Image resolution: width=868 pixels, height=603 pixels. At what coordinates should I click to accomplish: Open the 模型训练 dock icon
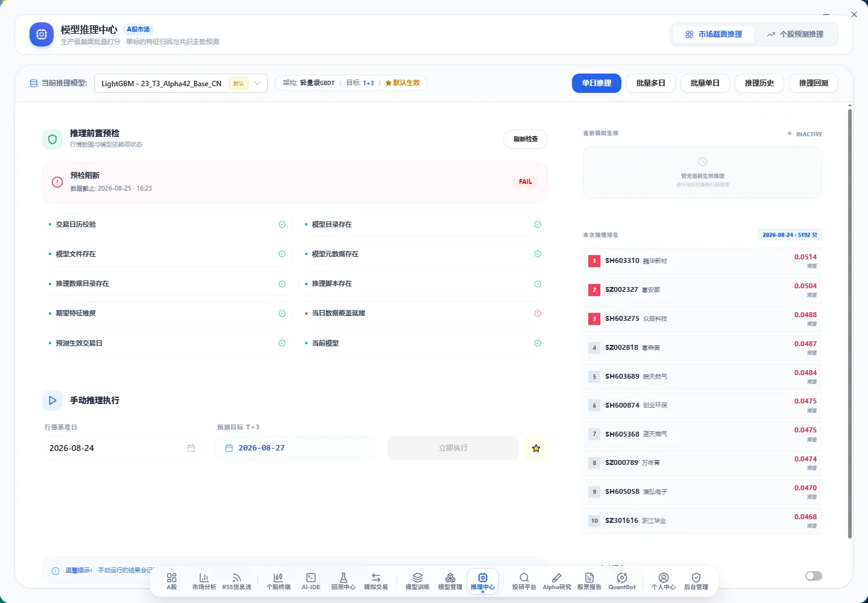click(418, 581)
